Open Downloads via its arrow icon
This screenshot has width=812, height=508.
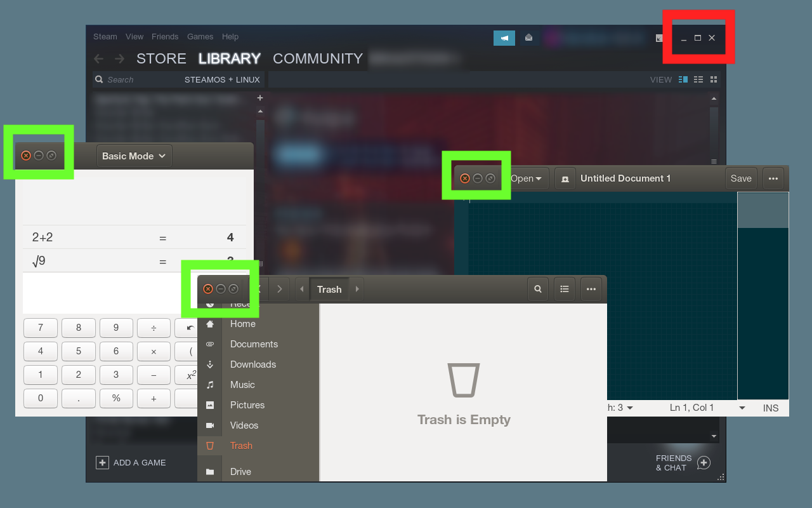210,364
